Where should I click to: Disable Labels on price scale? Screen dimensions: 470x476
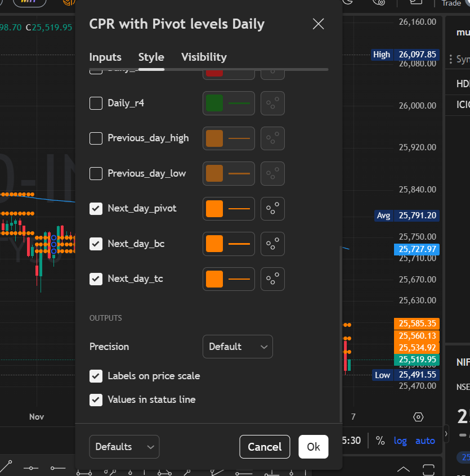96,376
